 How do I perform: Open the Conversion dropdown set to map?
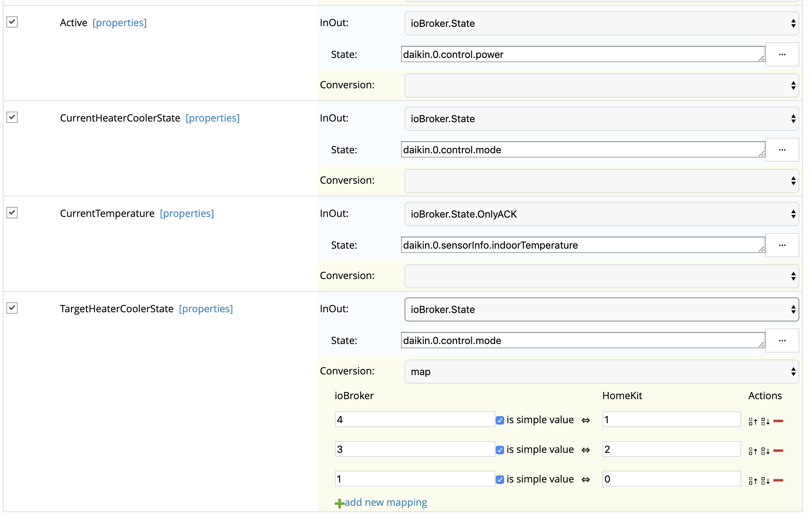[x=601, y=372]
